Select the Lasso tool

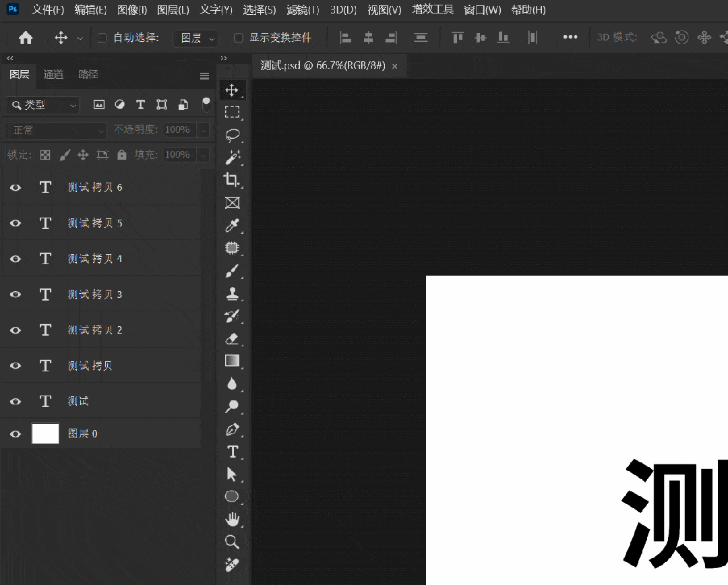(x=232, y=135)
